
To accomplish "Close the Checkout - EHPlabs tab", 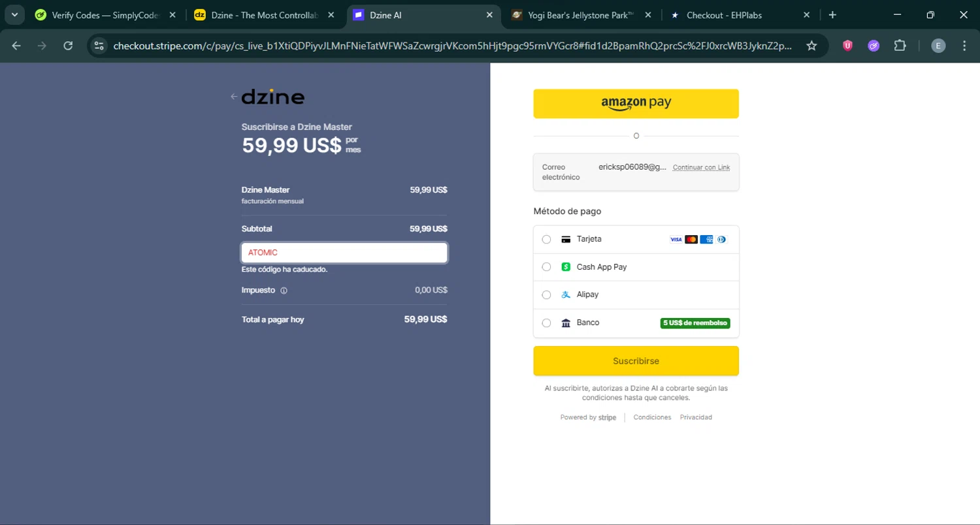I will (x=806, y=15).
